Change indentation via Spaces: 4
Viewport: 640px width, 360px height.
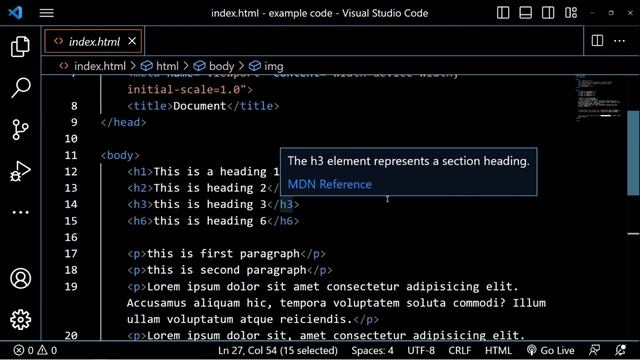point(372,350)
